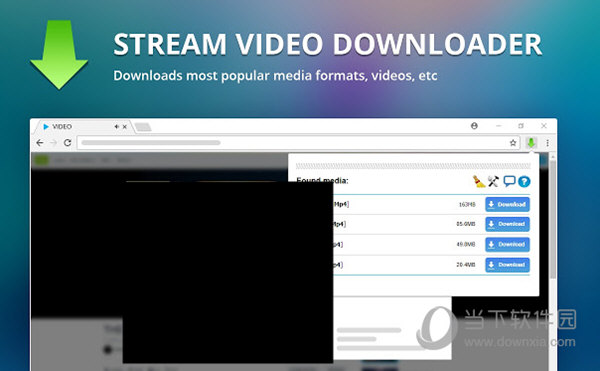Screen dimensions: 600x371
Task: Download the 85.0MB Mp4 file
Action: 507,224
